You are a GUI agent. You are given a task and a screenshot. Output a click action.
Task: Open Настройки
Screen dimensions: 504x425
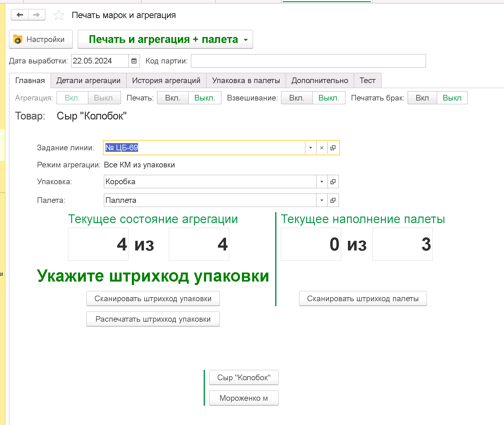pyautogui.click(x=41, y=39)
